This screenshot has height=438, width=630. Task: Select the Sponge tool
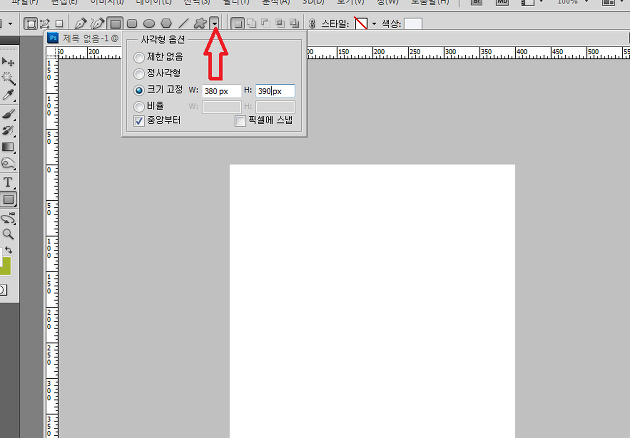click(8, 163)
